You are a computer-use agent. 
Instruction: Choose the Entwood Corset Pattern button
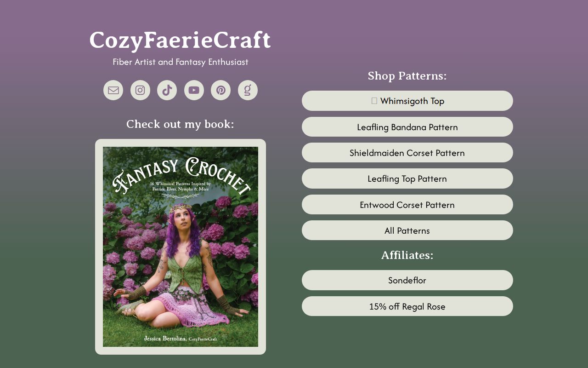point(407,205)
